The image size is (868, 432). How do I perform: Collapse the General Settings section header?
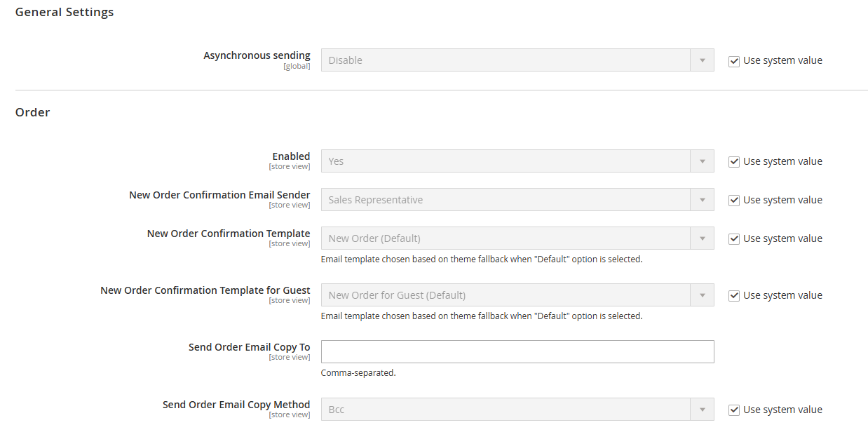tap(65, 12)
